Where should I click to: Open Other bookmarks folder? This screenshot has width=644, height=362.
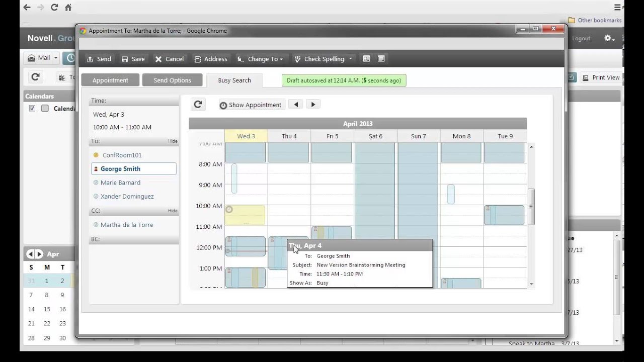click(595, 20)
